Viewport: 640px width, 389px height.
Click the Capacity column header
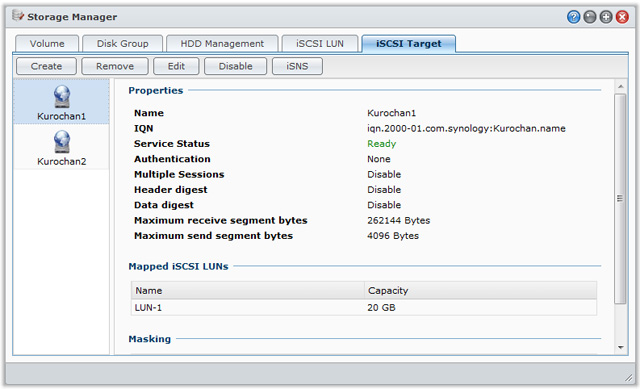click(480, 291)
